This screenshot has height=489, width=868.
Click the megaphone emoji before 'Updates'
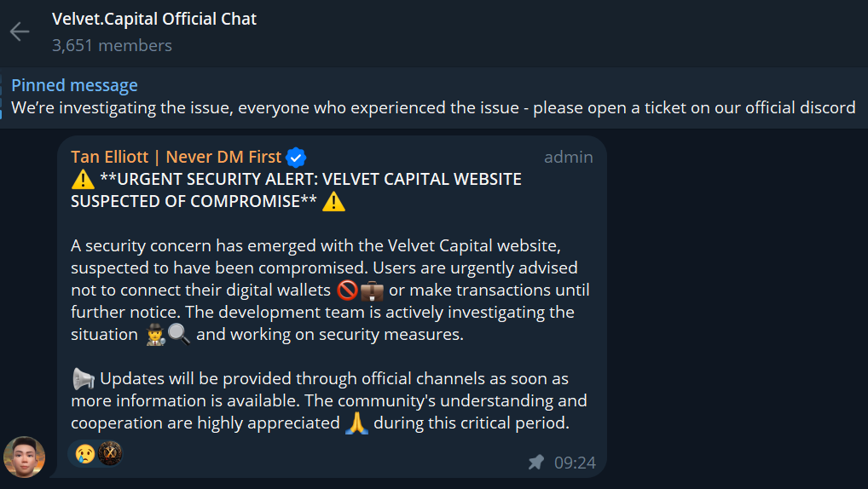[x=83, y=378]
